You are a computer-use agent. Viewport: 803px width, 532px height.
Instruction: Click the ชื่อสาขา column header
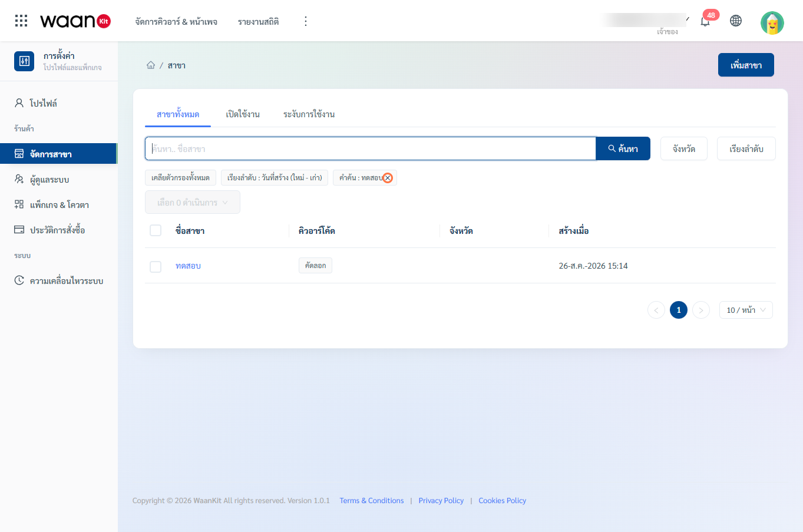(x=190, y=231)
